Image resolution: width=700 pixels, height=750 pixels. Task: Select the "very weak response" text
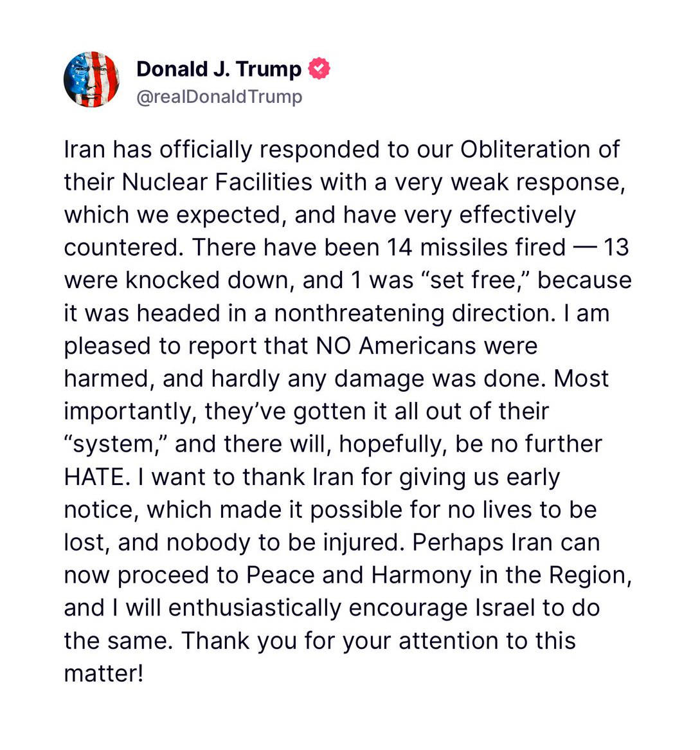pyautogui.click(x=508, y=182)
